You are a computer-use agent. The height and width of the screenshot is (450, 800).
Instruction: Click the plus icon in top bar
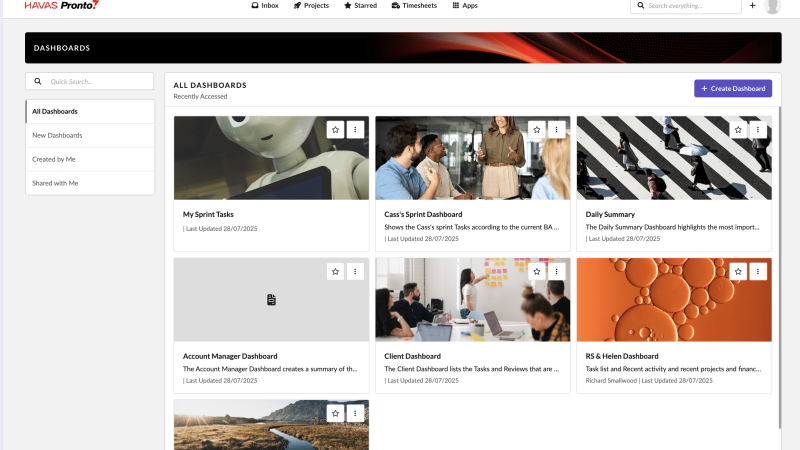tap(752, 6)
